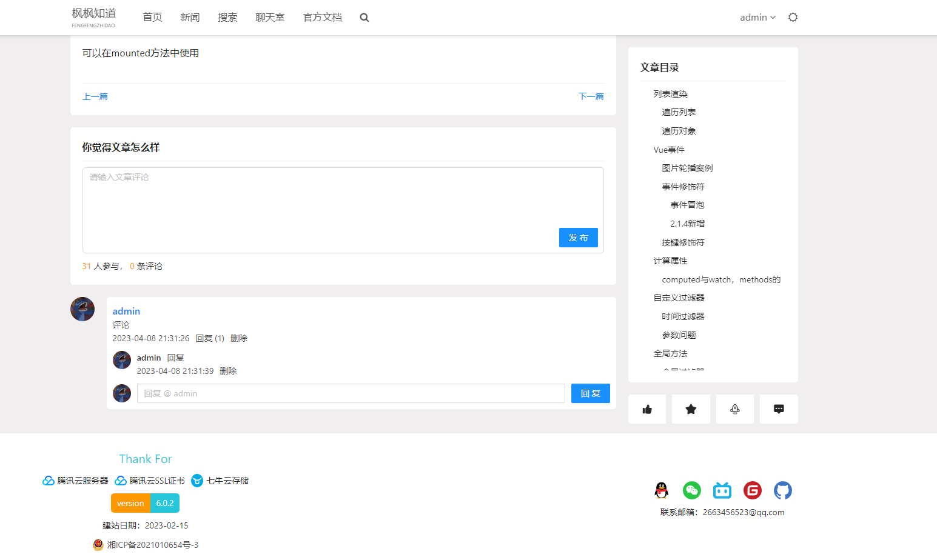Open 官方文档 in the navigation

322,18
